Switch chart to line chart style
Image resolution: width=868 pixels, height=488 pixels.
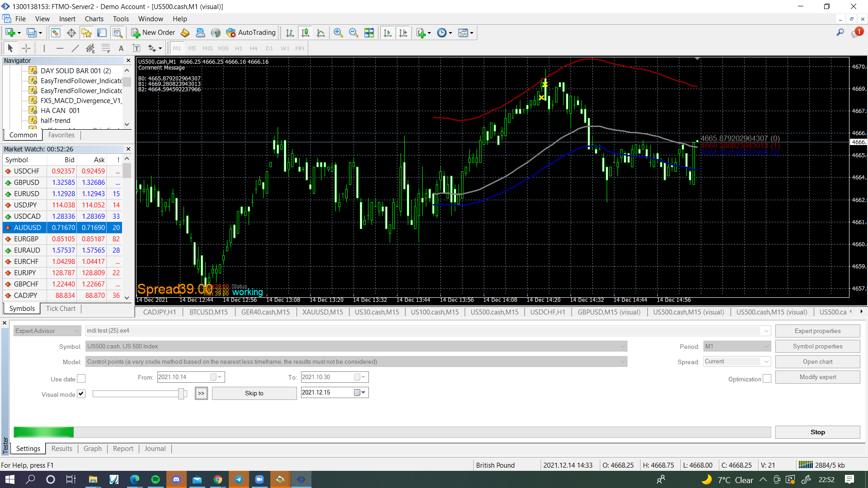321,33
